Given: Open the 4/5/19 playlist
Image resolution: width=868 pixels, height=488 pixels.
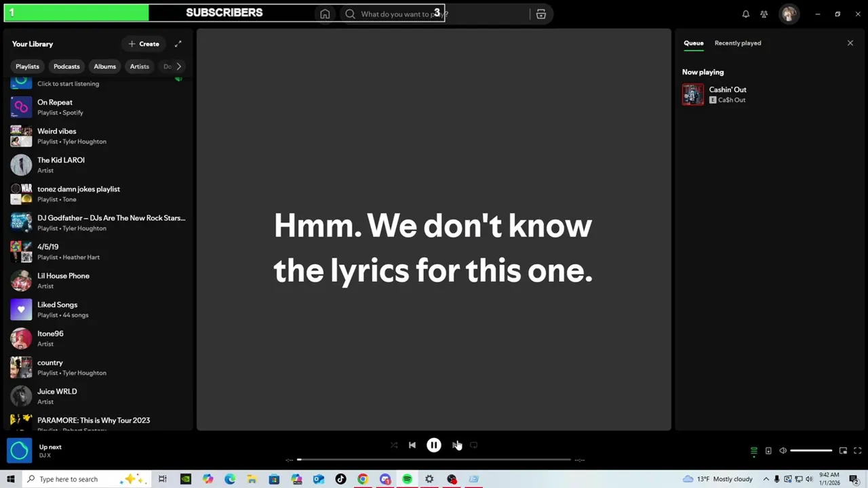Looking at the screenshot, I should tap(98, 251).
